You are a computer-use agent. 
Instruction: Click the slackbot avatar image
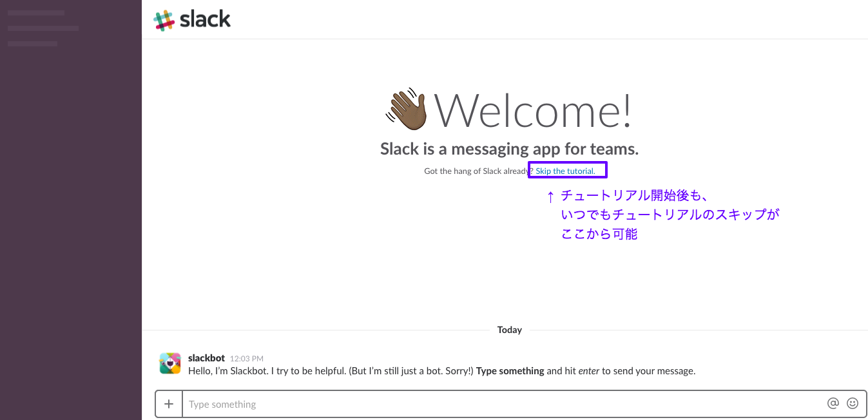click(x=170, y=363)
